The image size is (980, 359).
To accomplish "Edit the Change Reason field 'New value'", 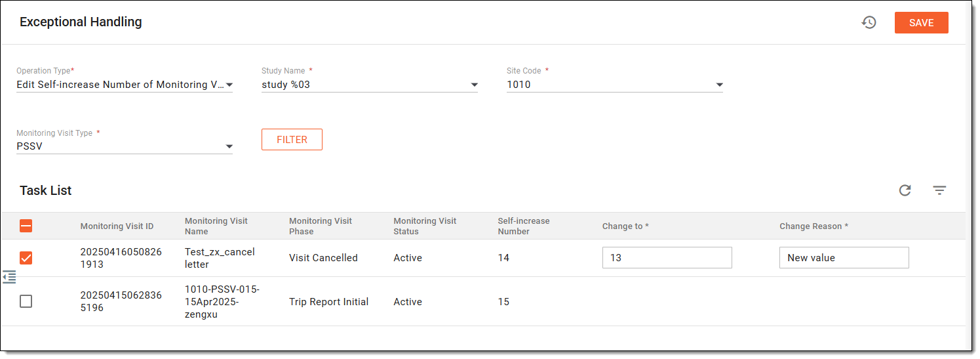I will point(844,258).
